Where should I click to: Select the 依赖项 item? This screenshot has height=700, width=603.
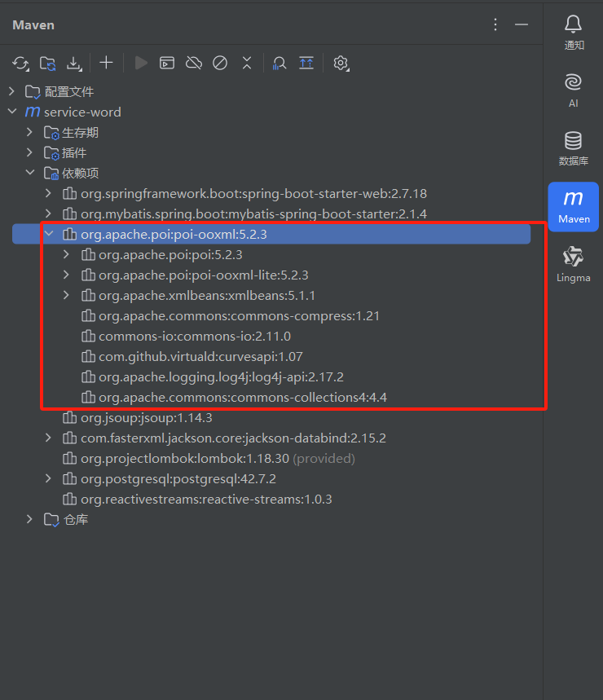point(81,174)
